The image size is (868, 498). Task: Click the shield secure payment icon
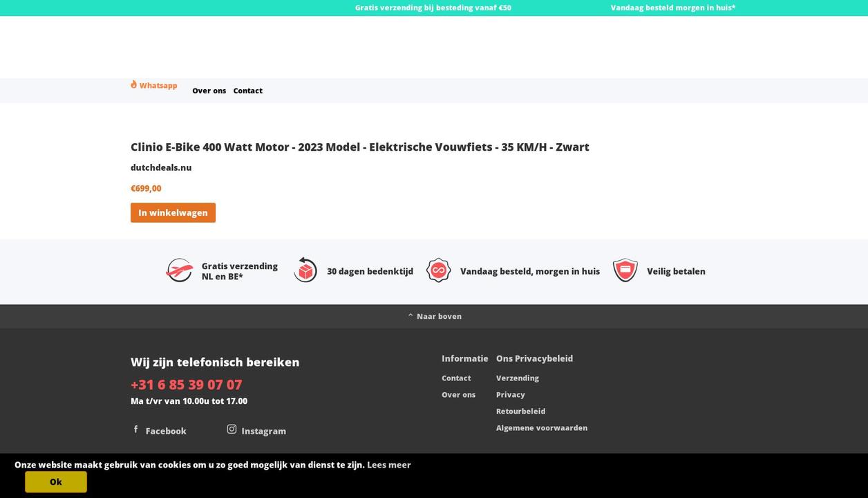[625, 270]
